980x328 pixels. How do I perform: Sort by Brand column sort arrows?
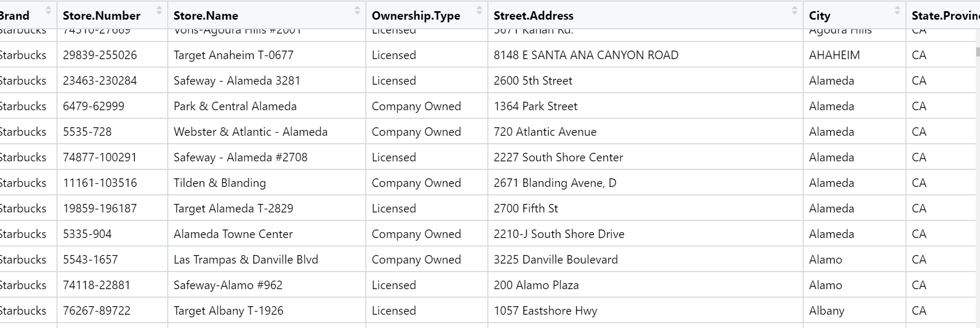[x=48, y=10]
